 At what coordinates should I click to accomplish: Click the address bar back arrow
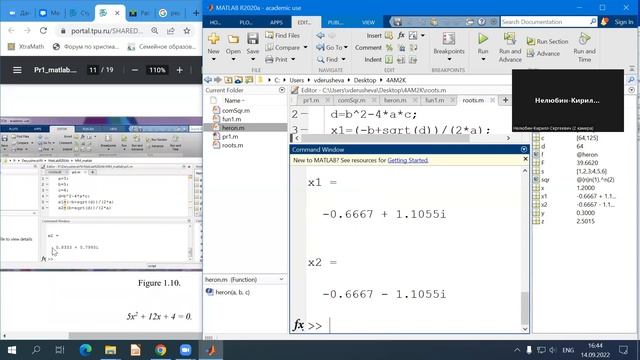(208, 80)
